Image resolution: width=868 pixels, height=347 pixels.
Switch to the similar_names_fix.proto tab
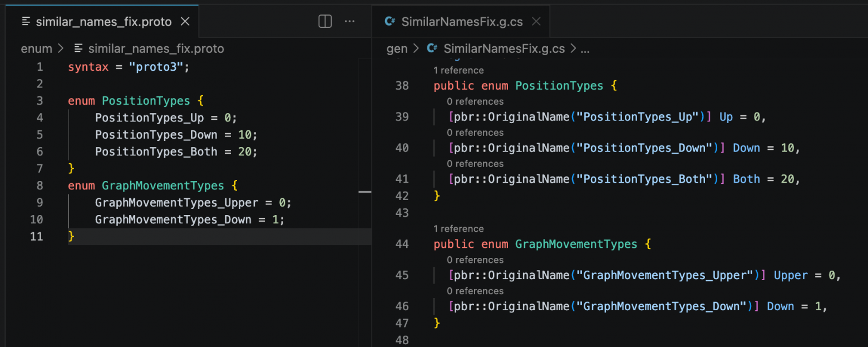point(103,22)
